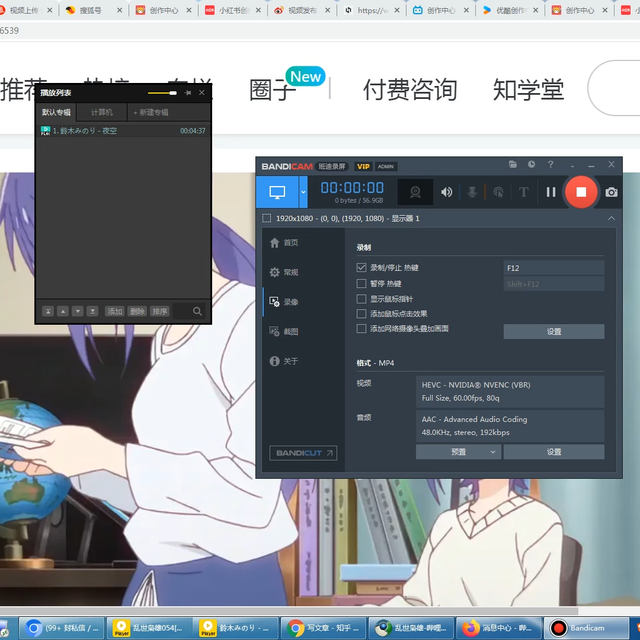Expand the 预置 presets dropdown
Viewport: 640px width, 640px height.
click(458, 452)
